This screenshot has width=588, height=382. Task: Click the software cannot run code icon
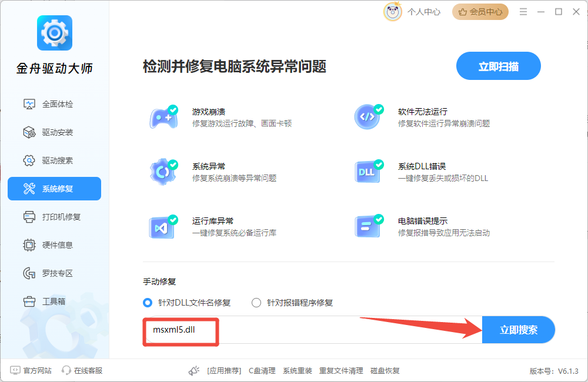[x=368, y=118]
